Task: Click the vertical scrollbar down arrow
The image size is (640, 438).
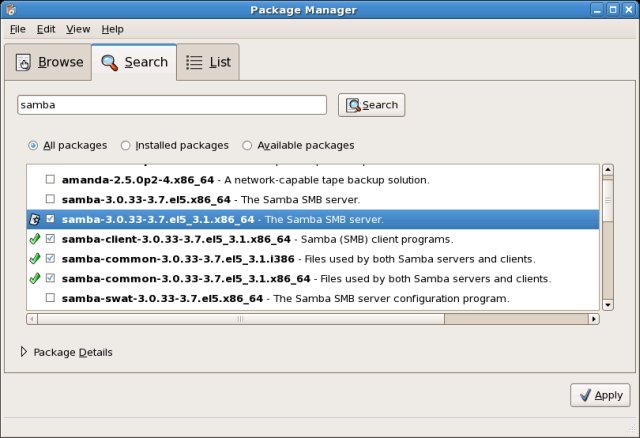Action: tap(608, 305)
